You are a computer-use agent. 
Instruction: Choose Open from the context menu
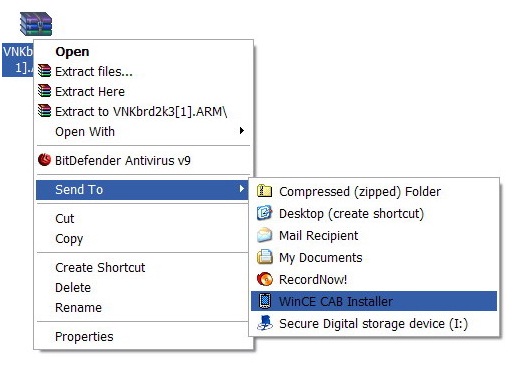pyautogui.click(x=143, y=52)
